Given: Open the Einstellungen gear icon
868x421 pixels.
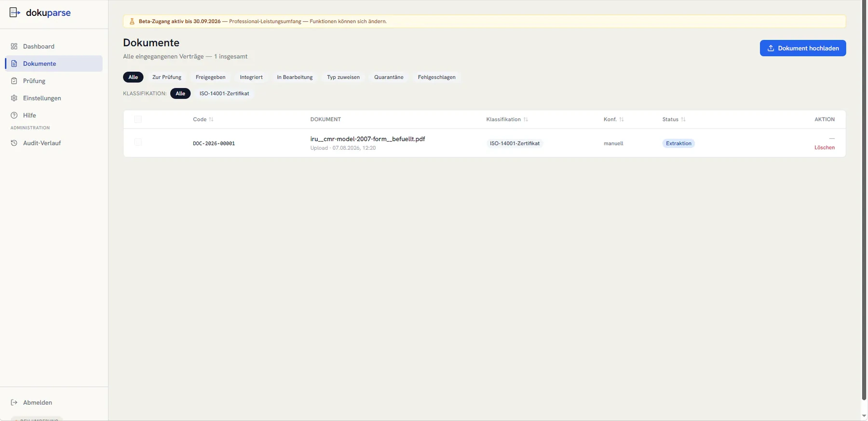Looking at the screenshot, I should point(14,98).
